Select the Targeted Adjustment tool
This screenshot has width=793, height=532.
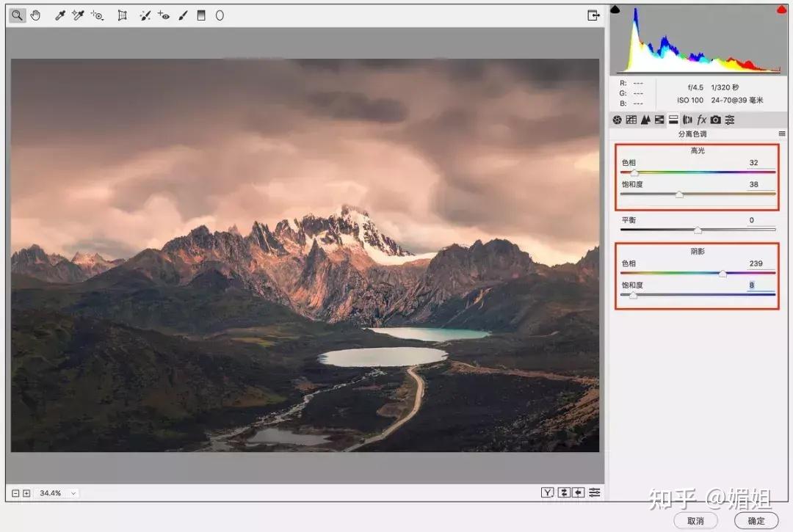click(97, 15)
